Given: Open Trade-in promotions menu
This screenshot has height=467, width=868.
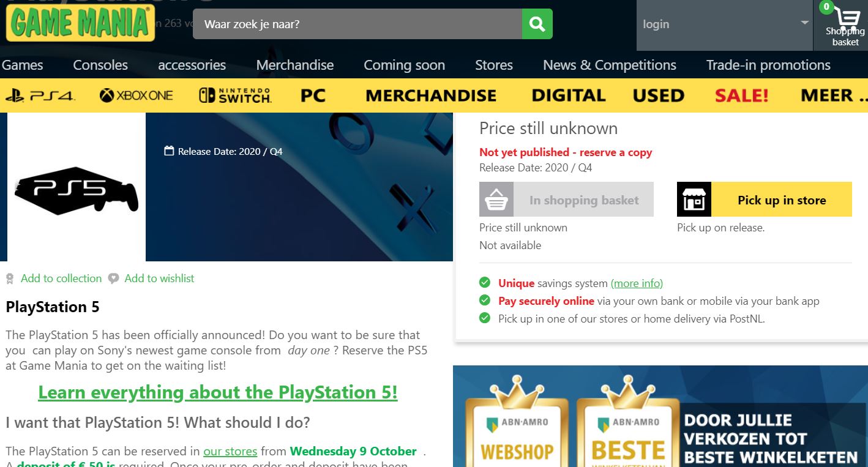Looking at the screenshot, I should 768,65.
